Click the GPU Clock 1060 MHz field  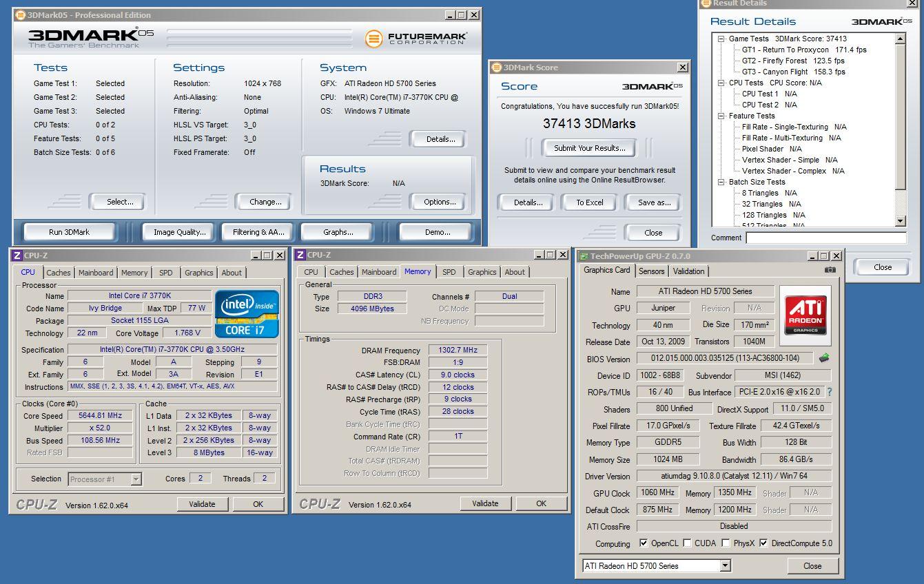coord(657,493)
